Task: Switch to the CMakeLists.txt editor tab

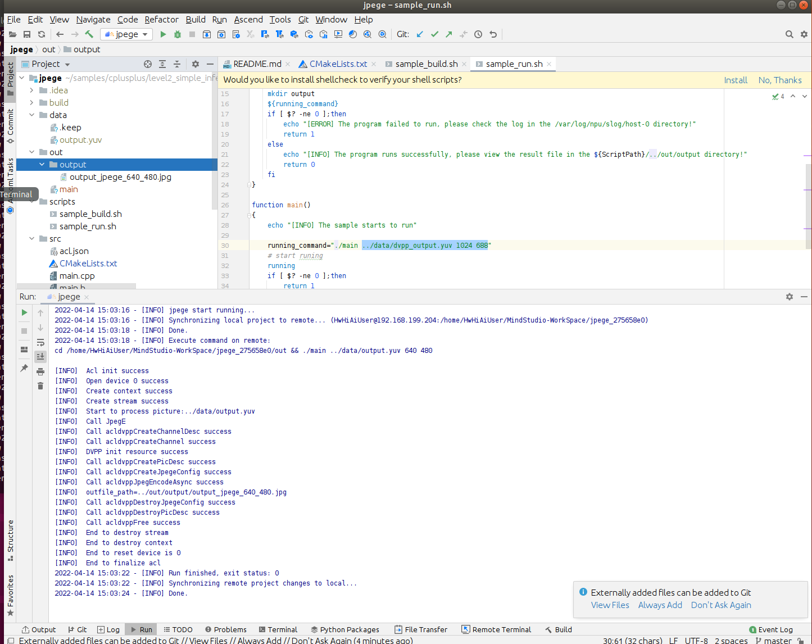Action: [338, 64]
